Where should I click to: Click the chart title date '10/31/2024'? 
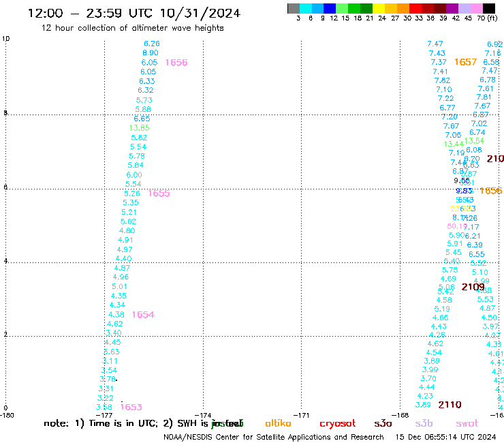pyautogui.click(x=200, y=13)
